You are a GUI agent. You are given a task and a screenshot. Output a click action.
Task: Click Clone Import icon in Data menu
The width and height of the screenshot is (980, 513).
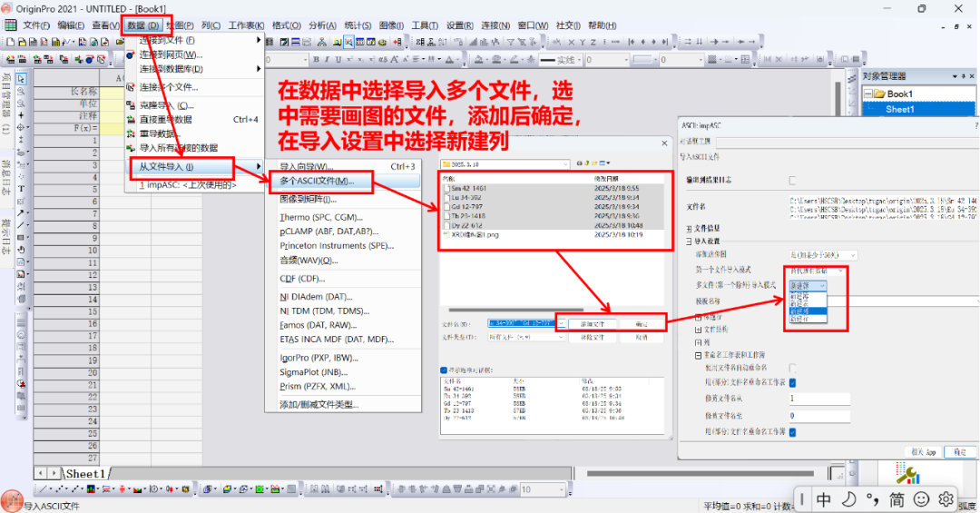pos(130,105)
